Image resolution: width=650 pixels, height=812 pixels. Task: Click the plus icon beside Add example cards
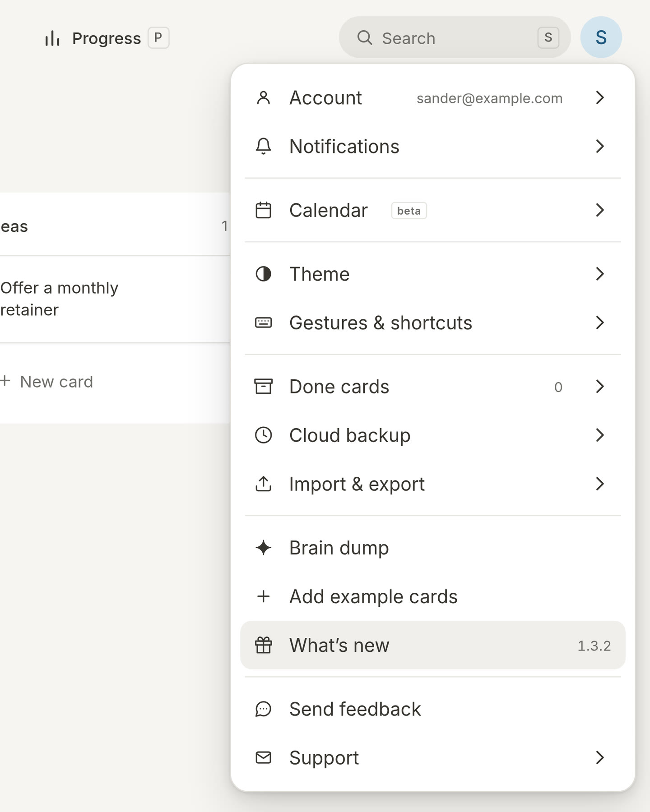pyautogui.click(x=263, y=596)
